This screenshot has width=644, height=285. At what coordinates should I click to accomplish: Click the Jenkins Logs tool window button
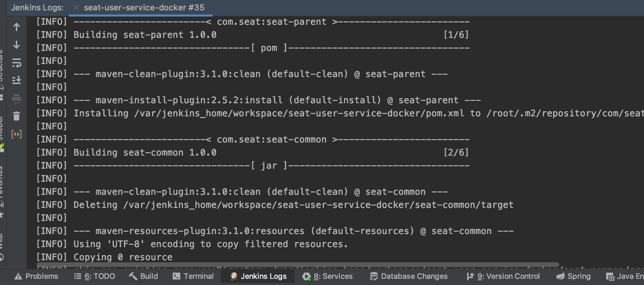coord(258,276)
